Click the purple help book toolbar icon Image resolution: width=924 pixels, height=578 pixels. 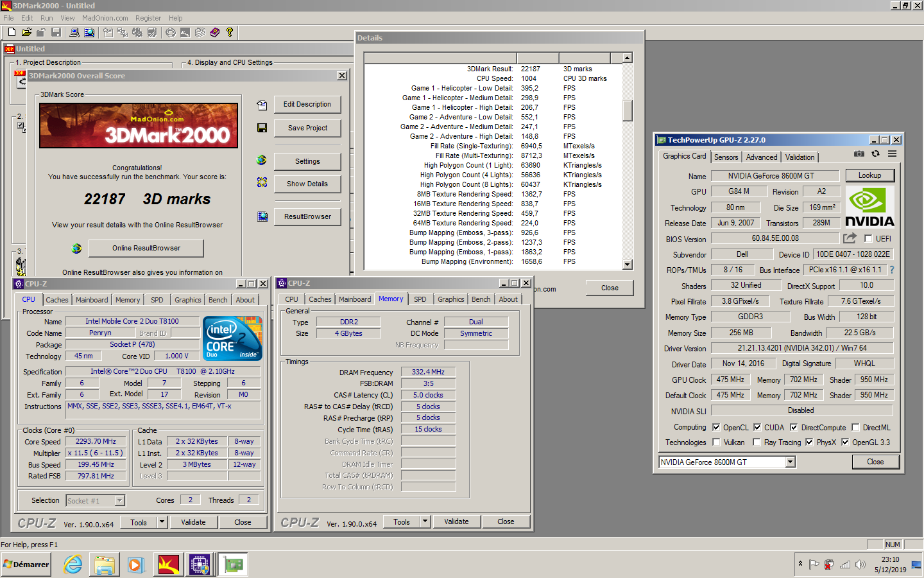point(215,32)
